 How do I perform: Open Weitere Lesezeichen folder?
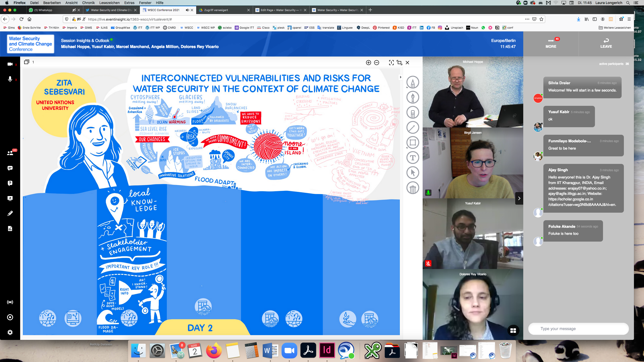coord(615,28)
